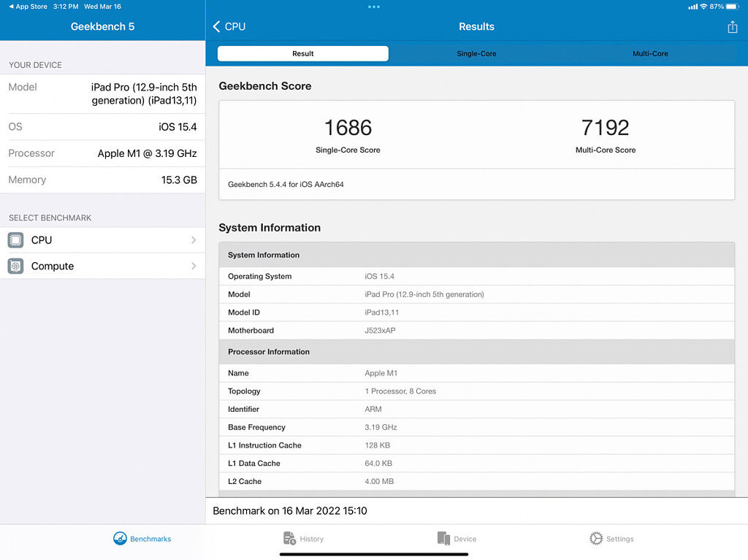748x560 pixels.
Task: Tap the 'Single-Core Score' caption
Action: pos(348,150)
